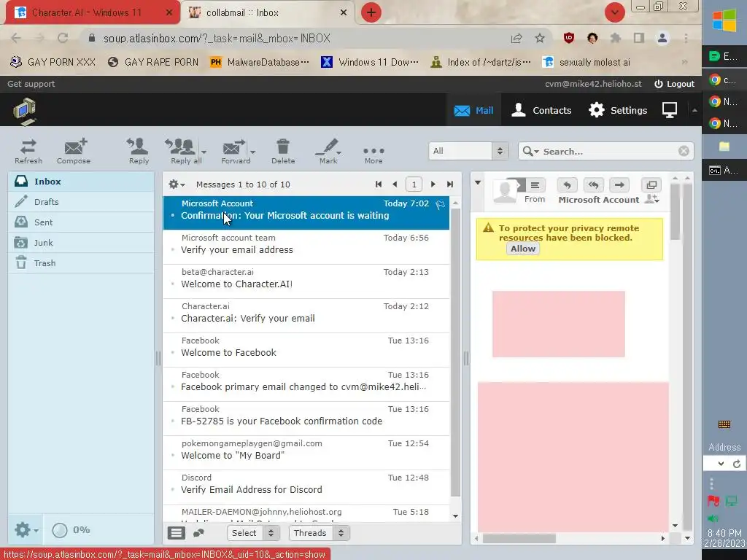Open the Contacts section
Screen dimensions: 747x560
tap(541, 110)
